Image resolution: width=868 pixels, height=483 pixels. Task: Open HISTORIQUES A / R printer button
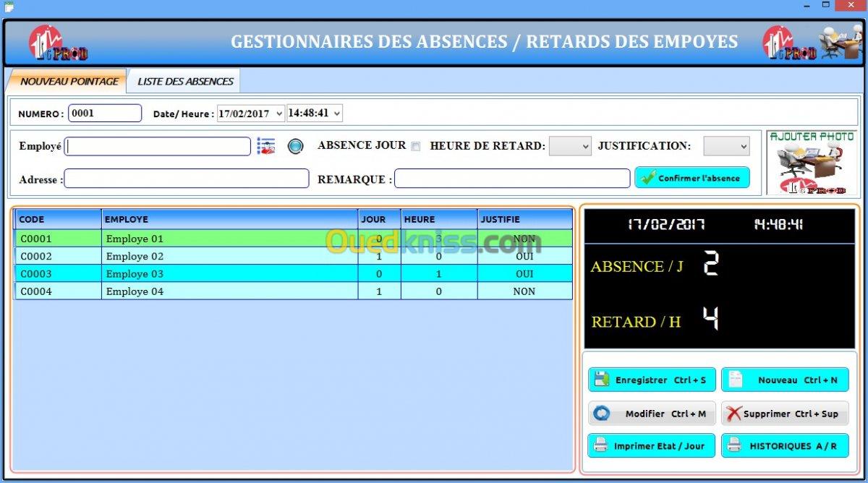coord(785,446)
